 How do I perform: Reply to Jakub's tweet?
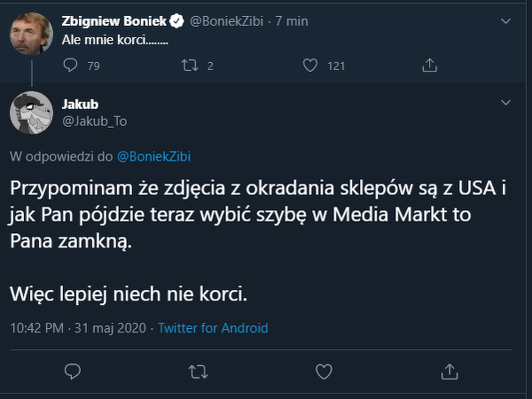[x=74, y=371]
